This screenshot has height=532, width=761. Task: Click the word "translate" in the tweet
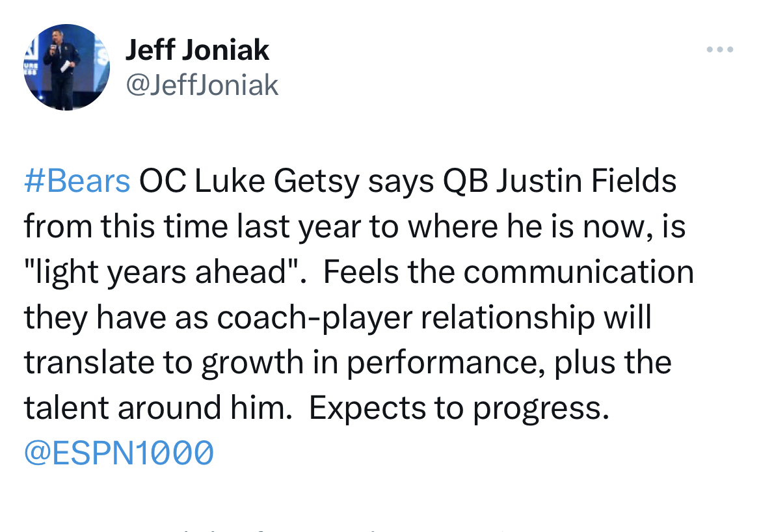coord(89,363)
